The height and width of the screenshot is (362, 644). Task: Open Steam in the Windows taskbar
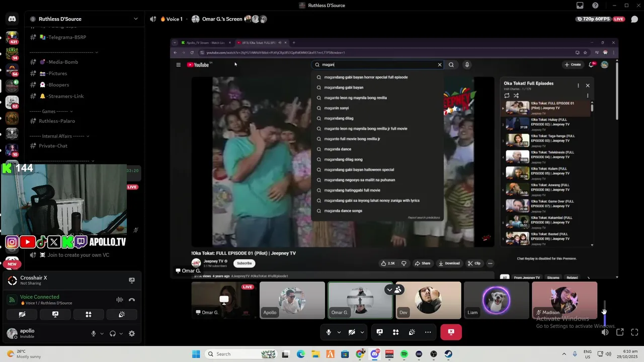coord(448,354)
